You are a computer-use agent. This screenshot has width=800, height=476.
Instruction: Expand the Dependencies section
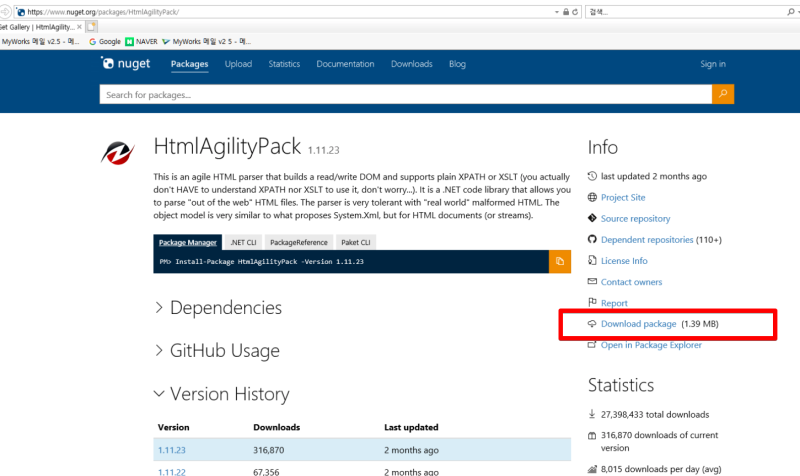pos(218,308)
